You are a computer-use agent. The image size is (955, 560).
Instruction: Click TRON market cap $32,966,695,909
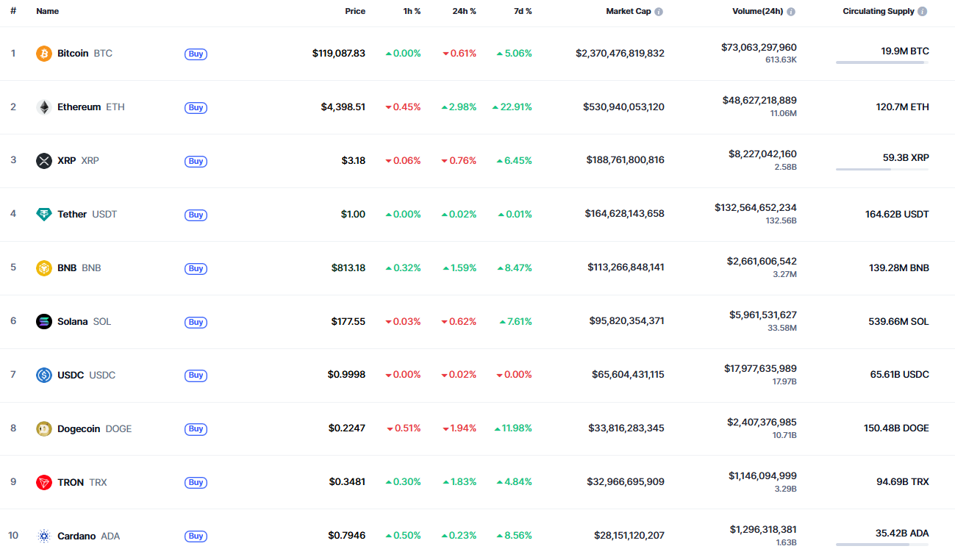[x=626, y=482]
